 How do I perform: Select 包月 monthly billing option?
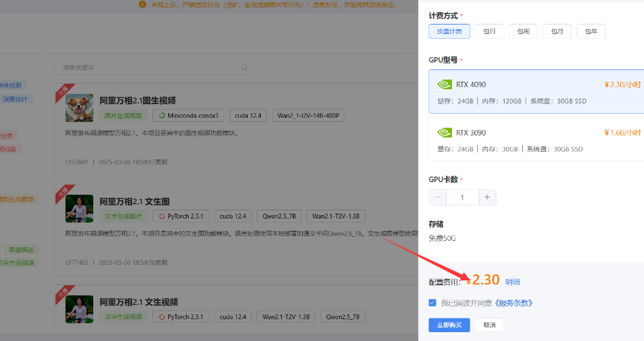tap(557, 31)
